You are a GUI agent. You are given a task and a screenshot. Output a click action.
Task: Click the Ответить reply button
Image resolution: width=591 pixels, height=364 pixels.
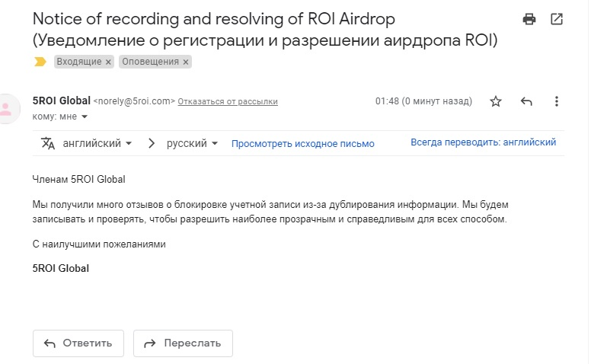pyautogui.click(x=78, y=343)
